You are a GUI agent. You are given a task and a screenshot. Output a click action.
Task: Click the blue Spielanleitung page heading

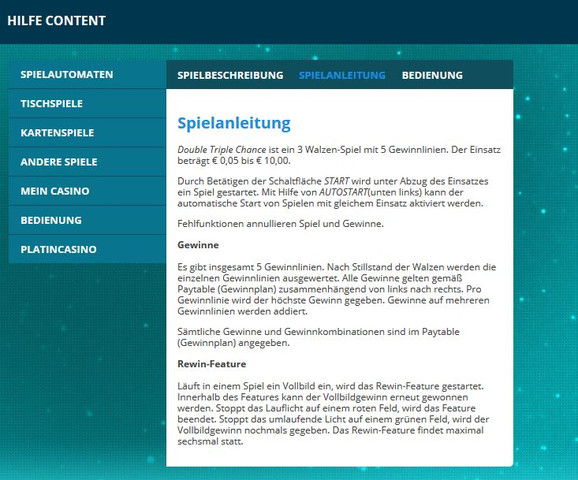(x=234, y=124)
